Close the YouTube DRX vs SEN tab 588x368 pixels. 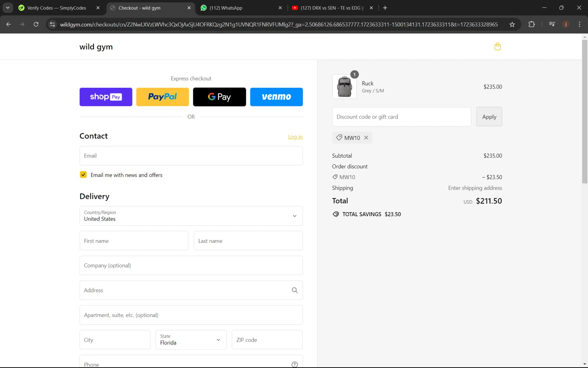click(371, 8)
